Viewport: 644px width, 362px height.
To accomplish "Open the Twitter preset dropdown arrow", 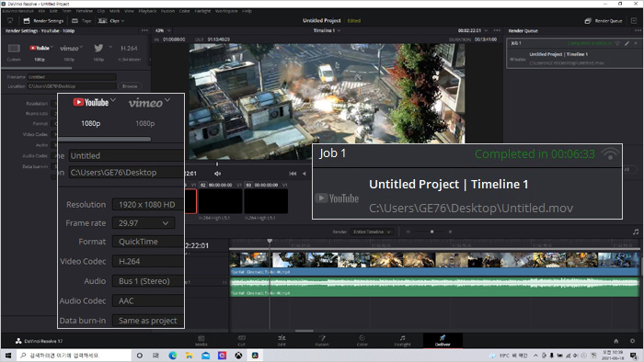I will (110, 47).
